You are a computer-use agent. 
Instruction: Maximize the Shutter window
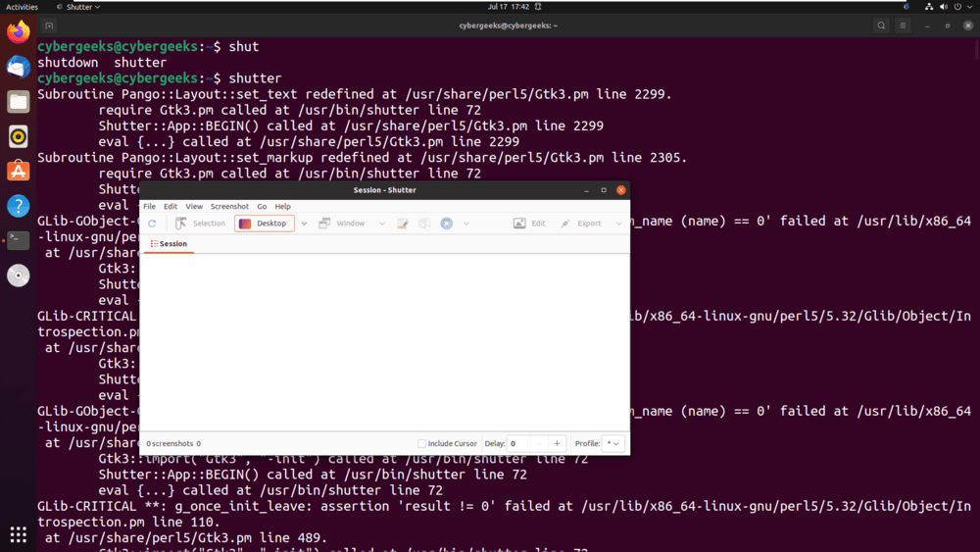pos(604,190)
